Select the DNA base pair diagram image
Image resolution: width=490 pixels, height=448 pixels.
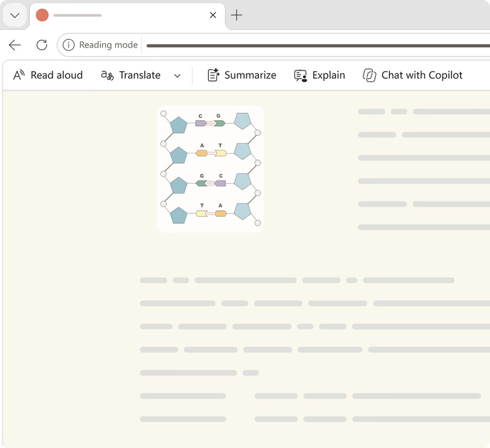(x=210, y=169)
